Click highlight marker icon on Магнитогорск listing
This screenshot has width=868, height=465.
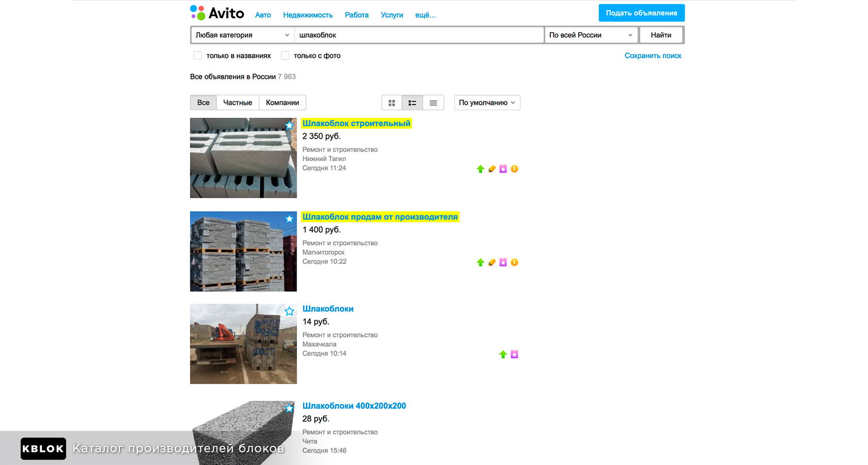[x=492, y=262]
